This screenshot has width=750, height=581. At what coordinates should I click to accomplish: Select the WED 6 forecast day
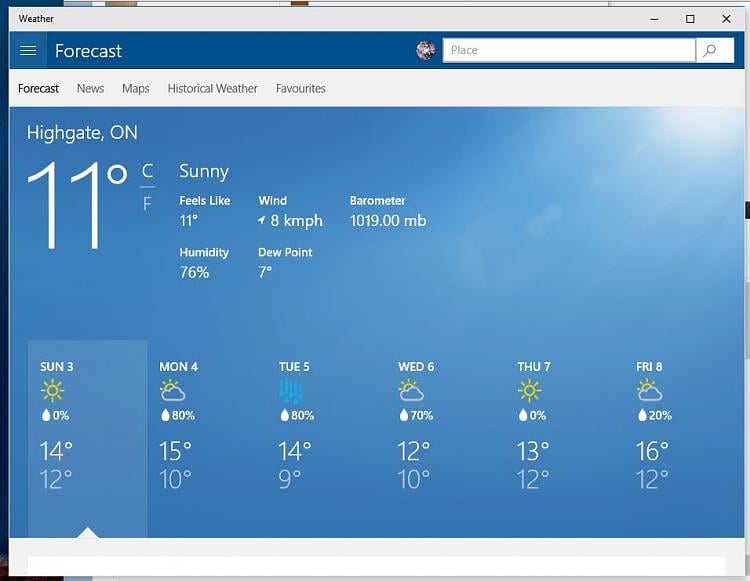[x=445, y=438]
